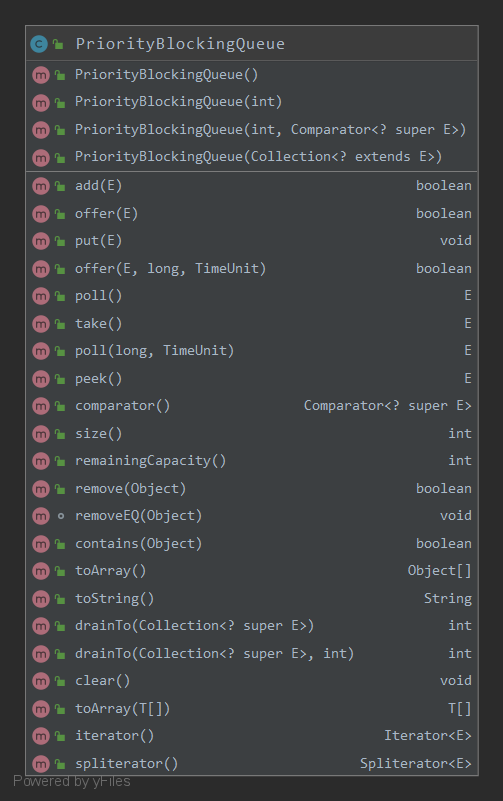
Task: Select the size() method name
Action: (x=99, y=434)
